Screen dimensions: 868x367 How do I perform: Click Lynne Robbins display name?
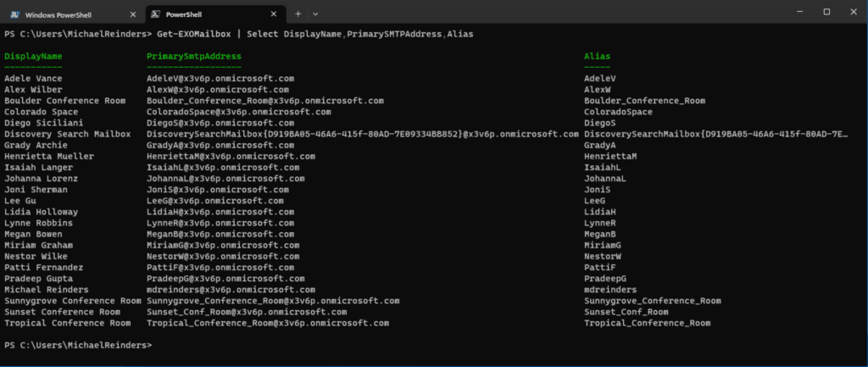click(x=38, y=223)
